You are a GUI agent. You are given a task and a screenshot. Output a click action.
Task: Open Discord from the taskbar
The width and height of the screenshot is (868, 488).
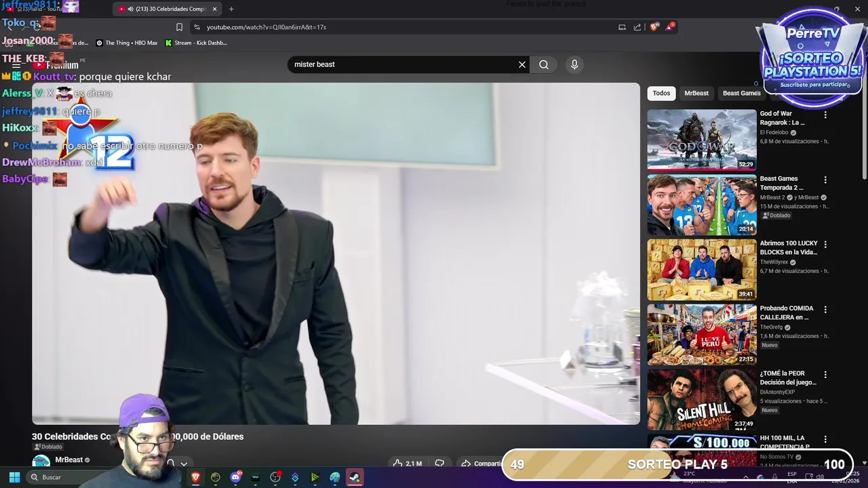click(x=235, y=477)
